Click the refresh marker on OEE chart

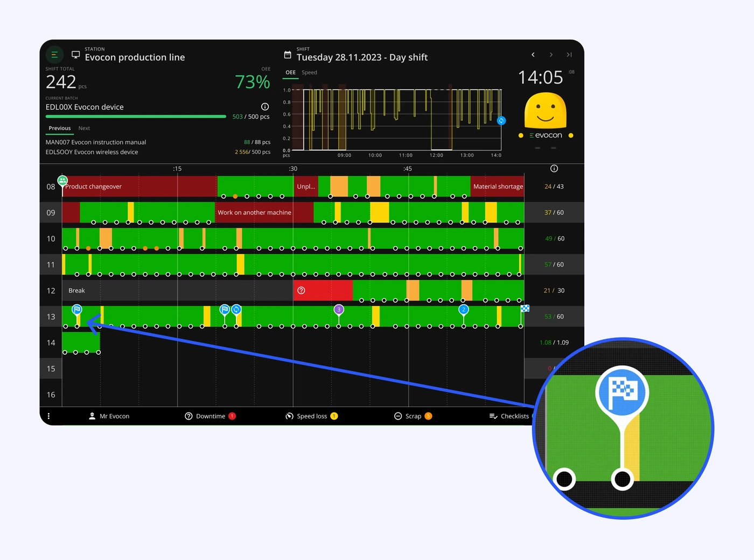tap(501, 121)
